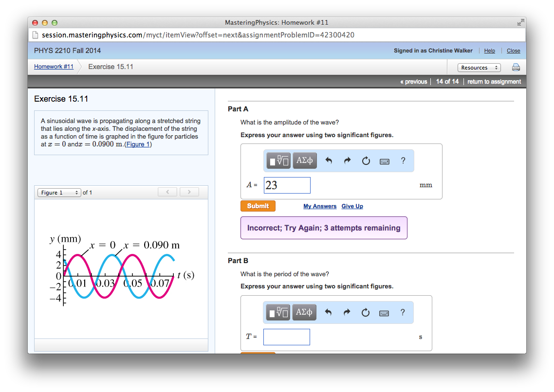Open the My Answers link
The height and width of the screenshot is (392, 554).
tap(320, 206)
